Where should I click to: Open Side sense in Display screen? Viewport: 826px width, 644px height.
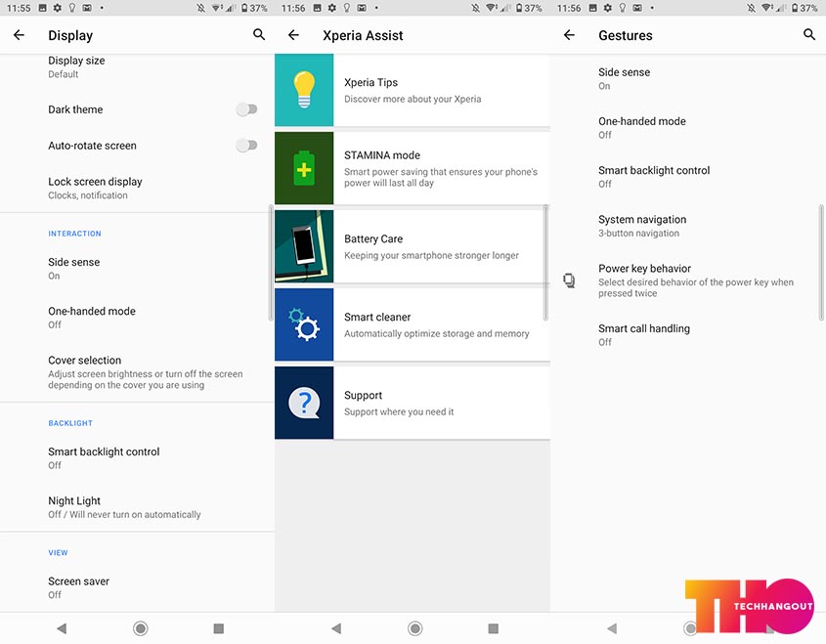coord(137,269)
